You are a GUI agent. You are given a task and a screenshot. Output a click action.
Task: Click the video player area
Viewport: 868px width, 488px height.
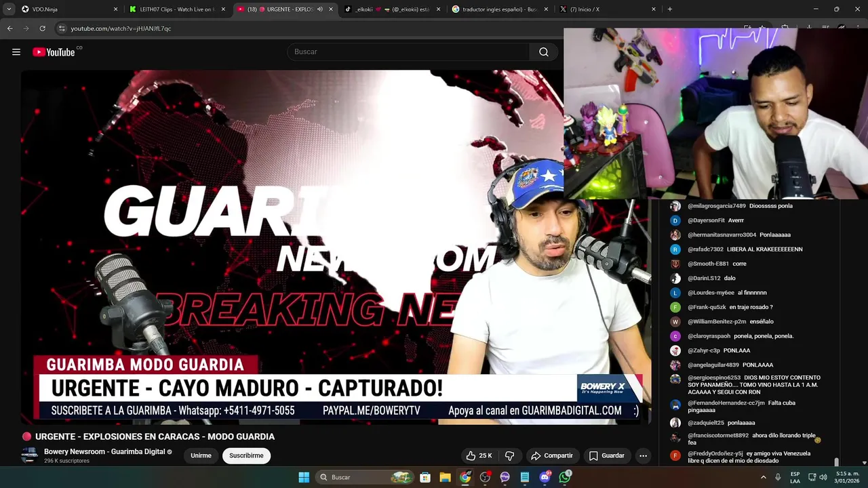point(336,247)
